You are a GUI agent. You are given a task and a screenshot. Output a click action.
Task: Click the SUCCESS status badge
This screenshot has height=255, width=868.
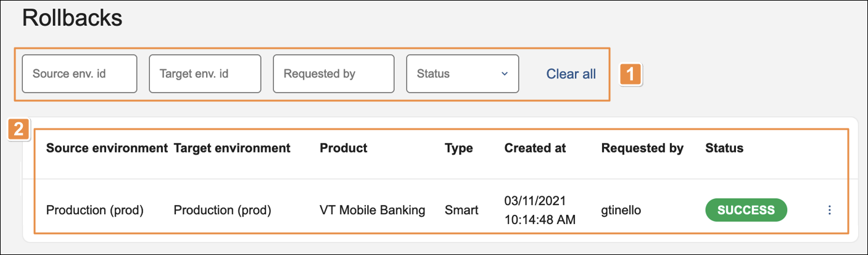coord(746,210)
